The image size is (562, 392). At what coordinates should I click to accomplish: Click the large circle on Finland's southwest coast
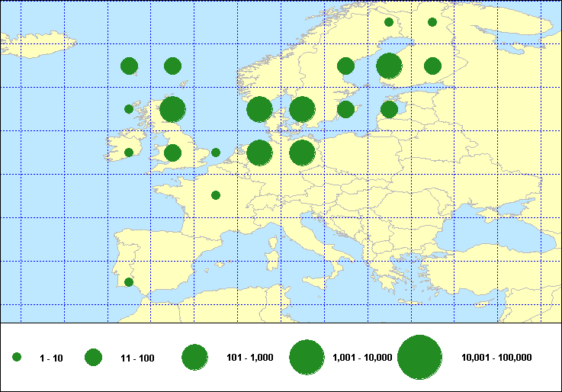click(389, 66)
